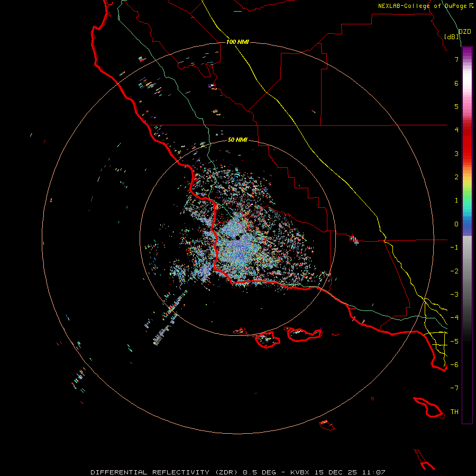Click the DZD product label above color bar
Viewport: 476px width, 476px height.
tap(464, 32)
